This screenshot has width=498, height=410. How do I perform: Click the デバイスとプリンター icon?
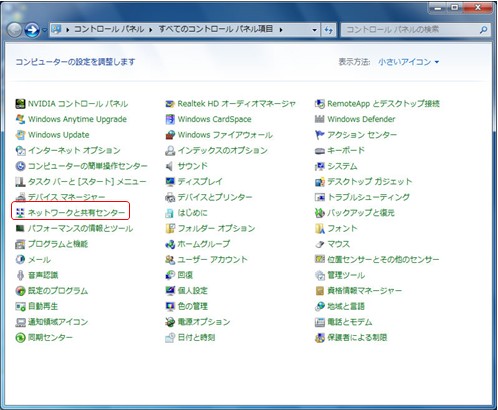pyautogui.click(x=170, y=197)
